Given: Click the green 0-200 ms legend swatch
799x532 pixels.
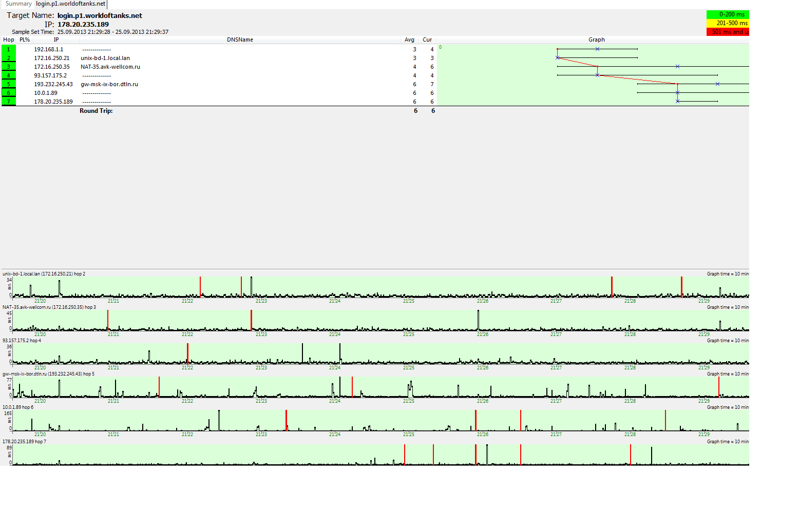Looking at the screenshot, I should (x=728, y=14).
